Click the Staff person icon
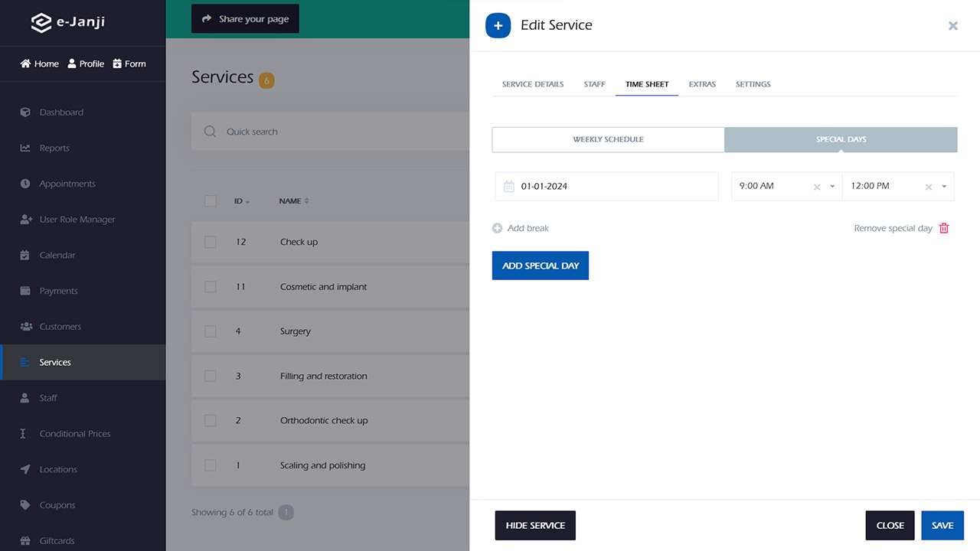The image size is (980, 551). [x=25, y=398]
